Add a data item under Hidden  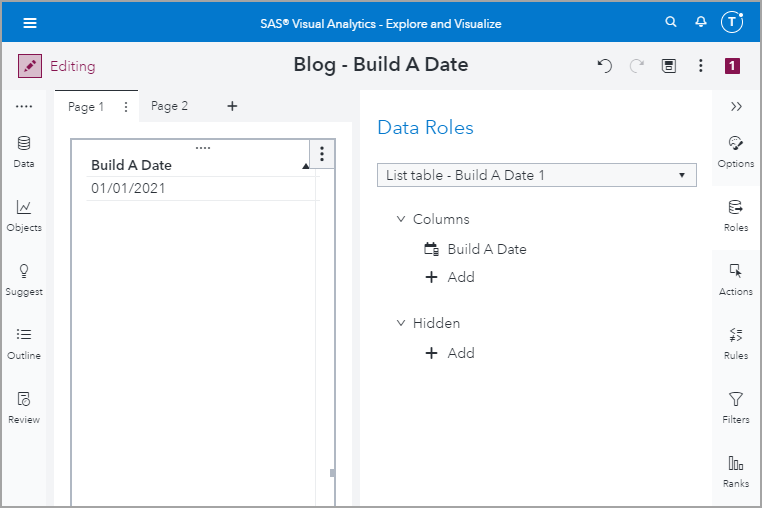(x=450, y=353)
